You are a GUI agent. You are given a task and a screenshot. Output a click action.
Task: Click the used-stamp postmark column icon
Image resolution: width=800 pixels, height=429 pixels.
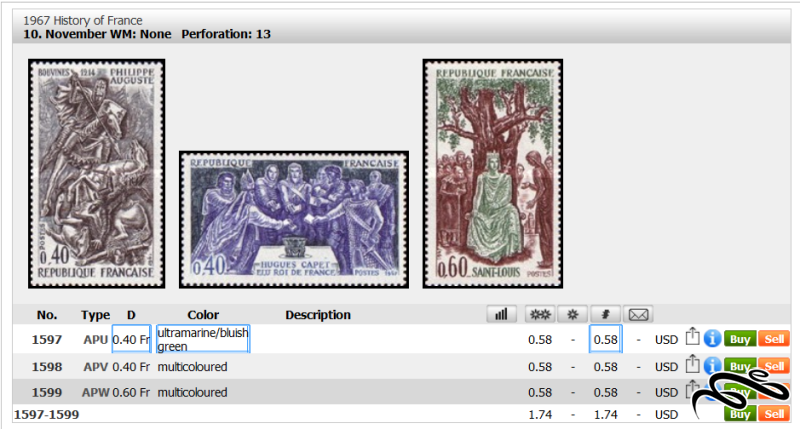click(x=606, y=314)
